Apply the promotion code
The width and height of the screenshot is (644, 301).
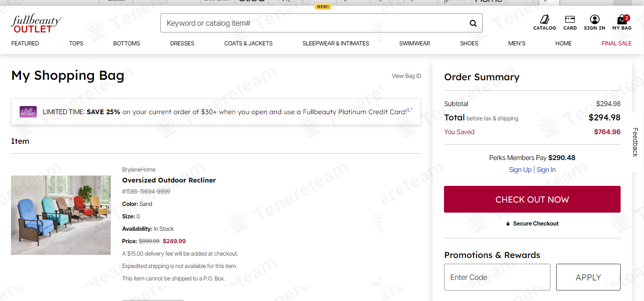(588, 277)
